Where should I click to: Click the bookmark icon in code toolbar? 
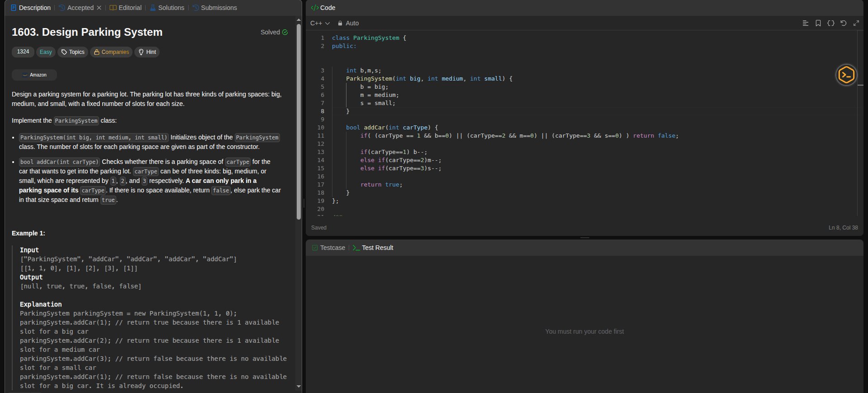click(x=818, y=23)
